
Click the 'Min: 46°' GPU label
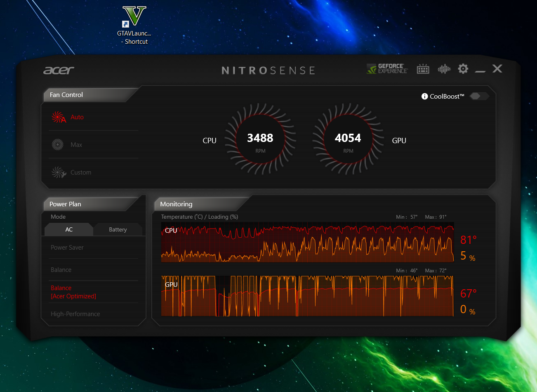[x=407, y=271]
